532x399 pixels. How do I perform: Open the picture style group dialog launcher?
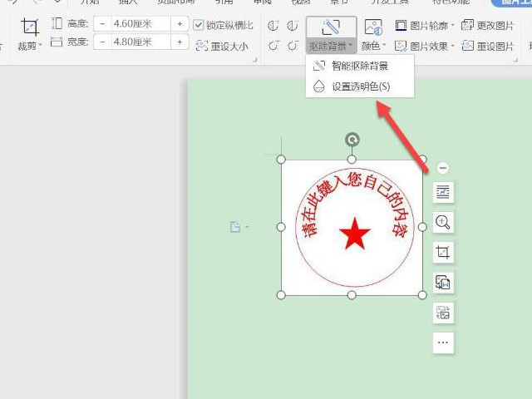tap(515, 60)
